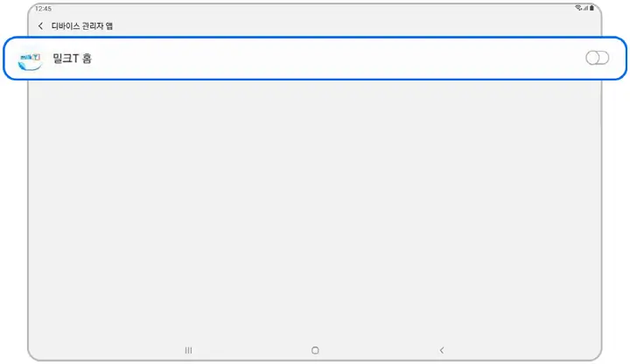
Task: Tap the signal strength status icon
Action: (x=585, y=8)
